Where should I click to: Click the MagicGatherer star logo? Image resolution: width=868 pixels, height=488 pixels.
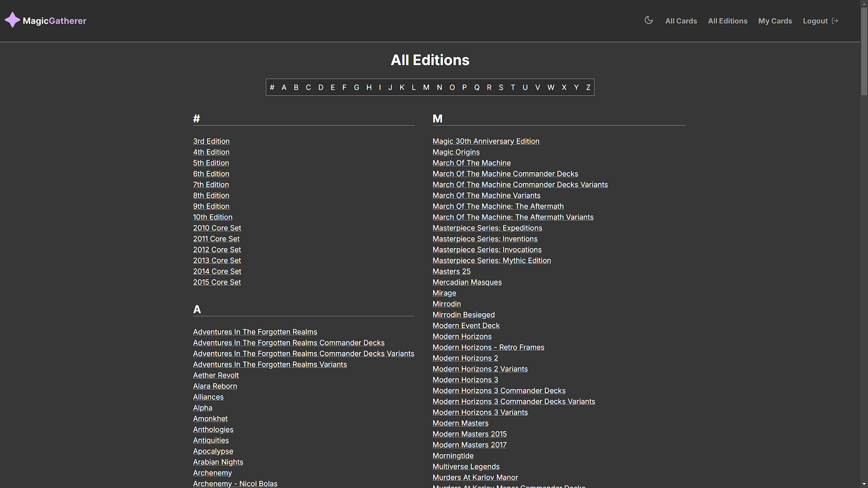point(13,20)
